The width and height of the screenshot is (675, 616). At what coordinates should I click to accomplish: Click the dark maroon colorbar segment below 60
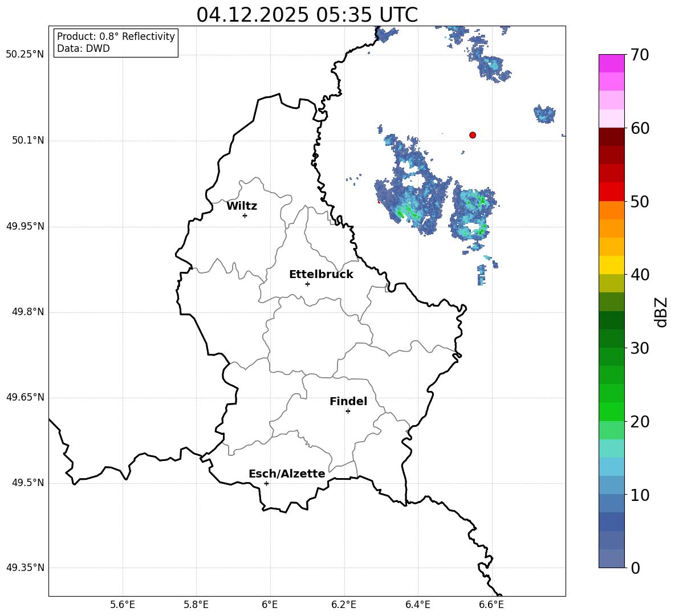click(612, 137)
